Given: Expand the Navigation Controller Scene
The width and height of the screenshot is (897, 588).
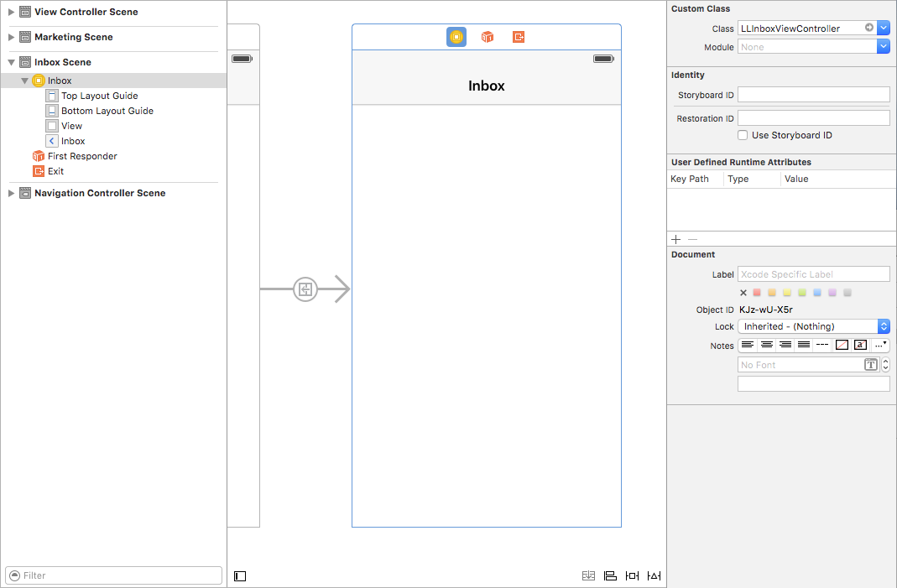Looking at the screenshot, I should [x=12, y=193].
